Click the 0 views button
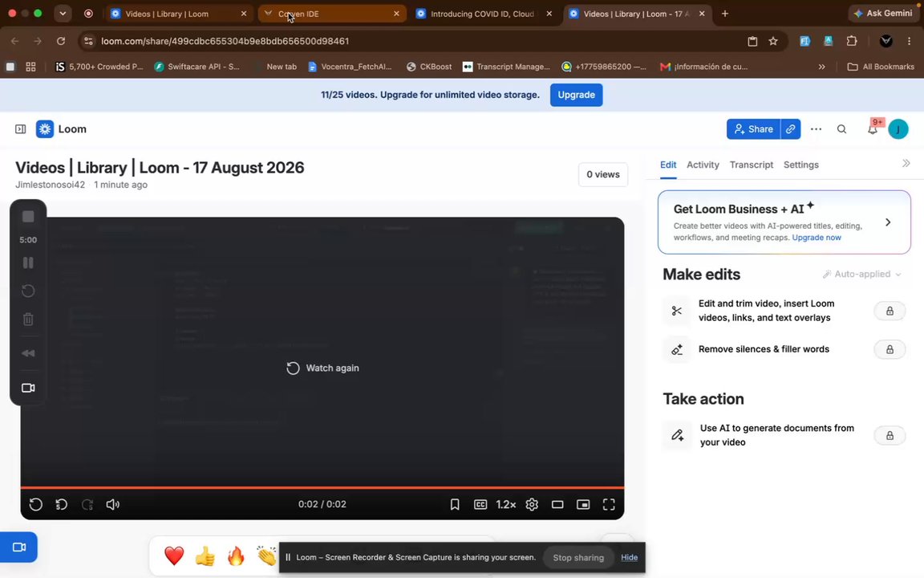 point(603,174)
